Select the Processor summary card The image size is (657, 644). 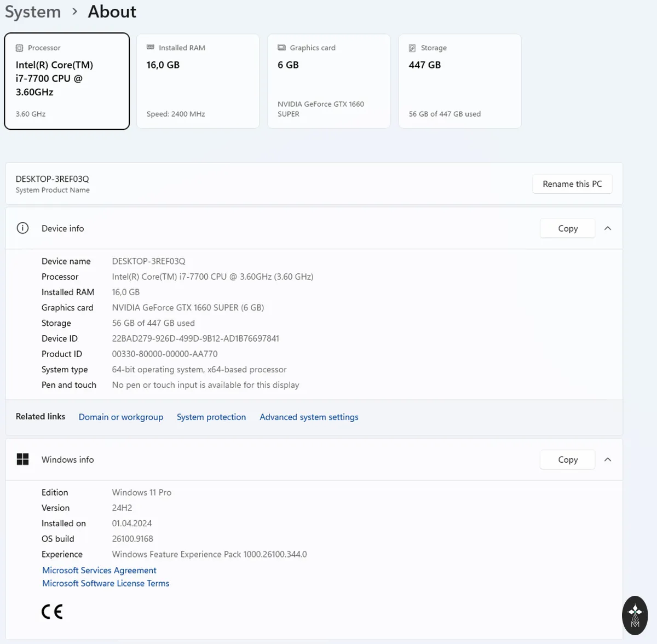coord(67,81)
